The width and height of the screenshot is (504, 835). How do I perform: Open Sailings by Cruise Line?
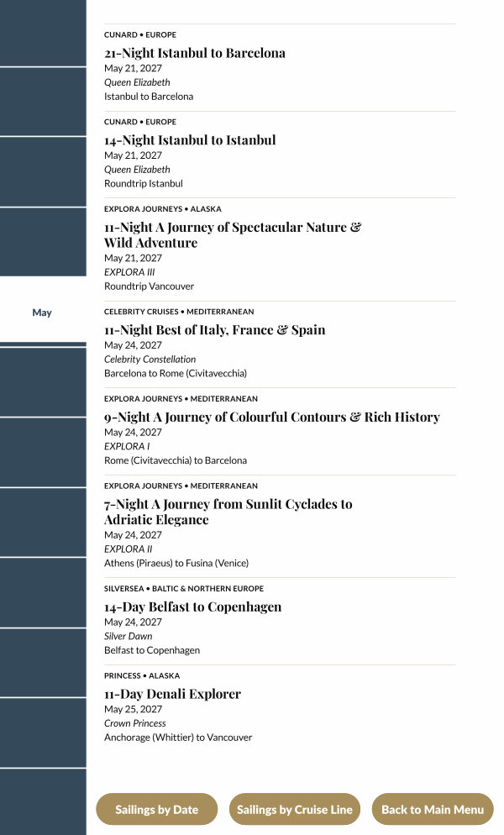coord(294,809)
